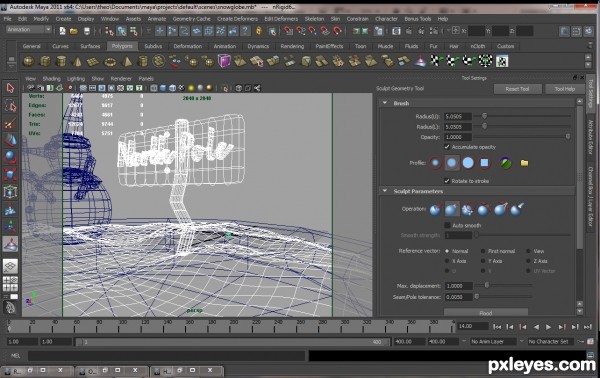Enable the Auto smooth checkbox
Viewport: 600px width, 378px height.
click(x=447, y=225)
